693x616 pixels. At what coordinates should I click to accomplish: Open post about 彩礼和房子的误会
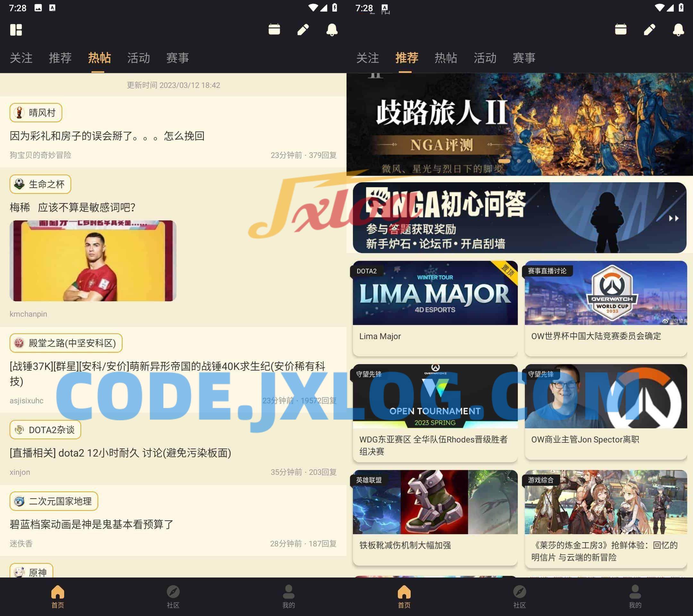click(x=107, y=136)
